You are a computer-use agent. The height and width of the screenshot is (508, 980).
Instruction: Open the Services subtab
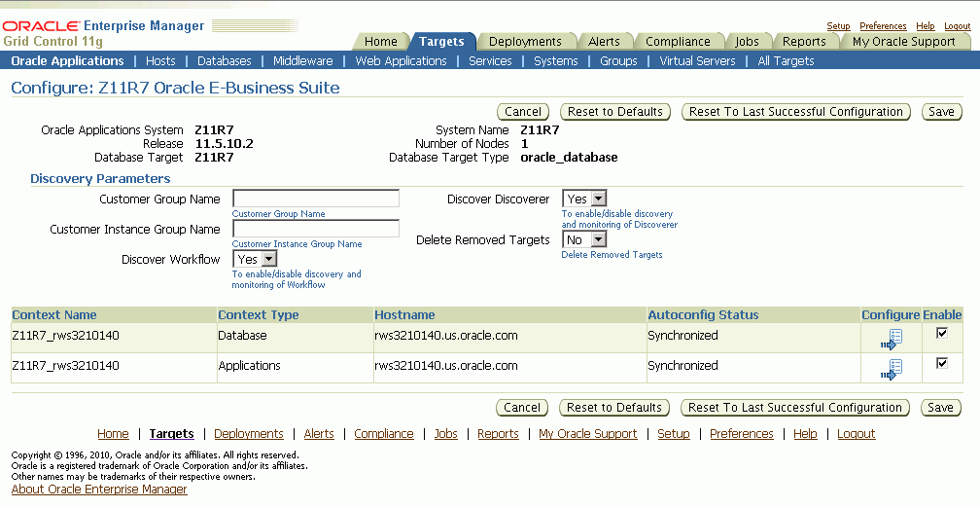tap(490, 60)
